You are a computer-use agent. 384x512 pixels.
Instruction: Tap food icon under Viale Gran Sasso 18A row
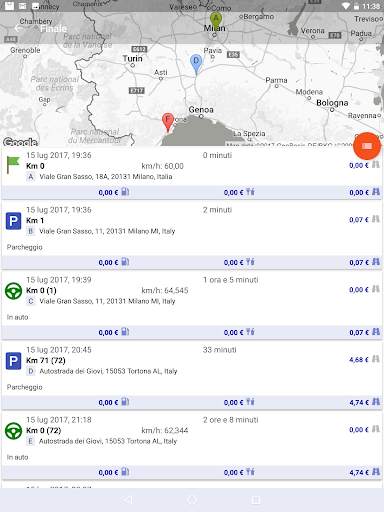coord(250,192)
